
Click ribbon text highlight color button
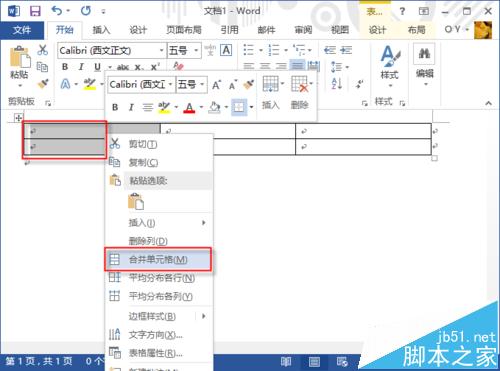pyautogui.click(x=89, y=84)
